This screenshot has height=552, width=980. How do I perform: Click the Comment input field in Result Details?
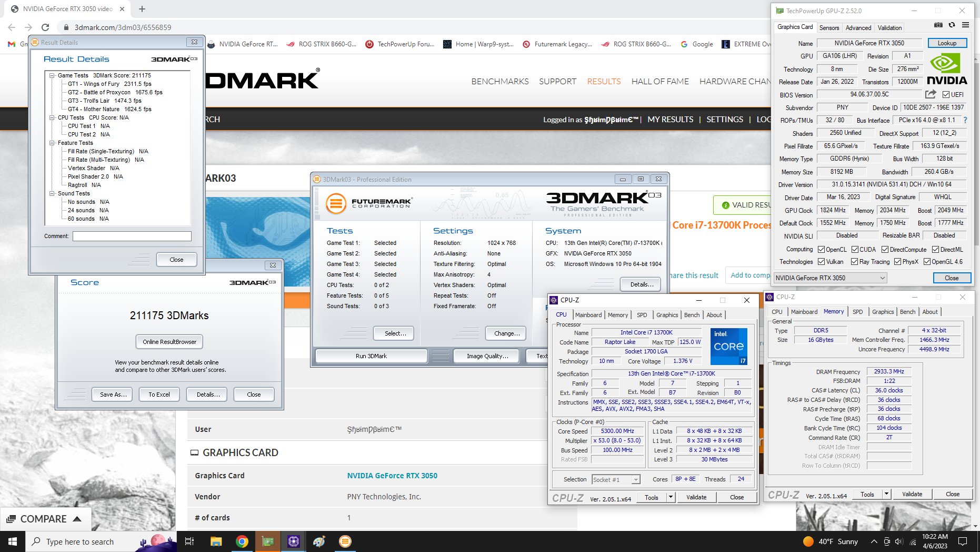(x=132, y=236)
